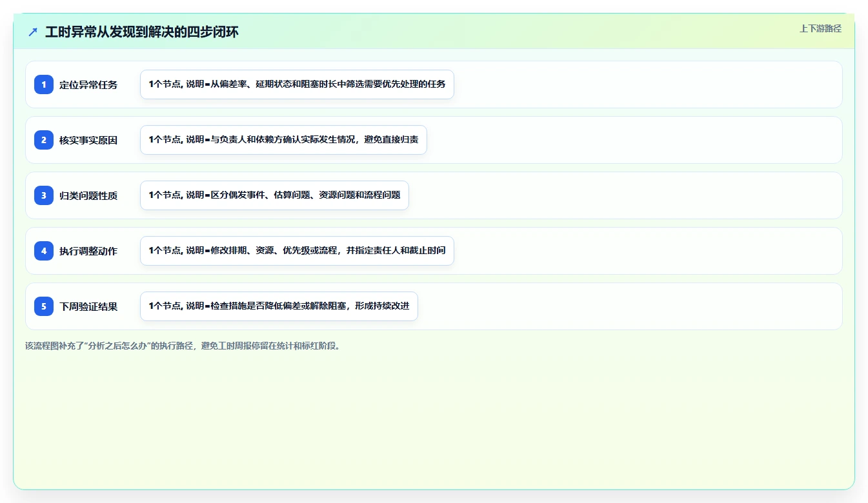The width and height of the screenshot is (868, 503).
Task: Select the 归类问题性质 step label
Action: point(88,195)
